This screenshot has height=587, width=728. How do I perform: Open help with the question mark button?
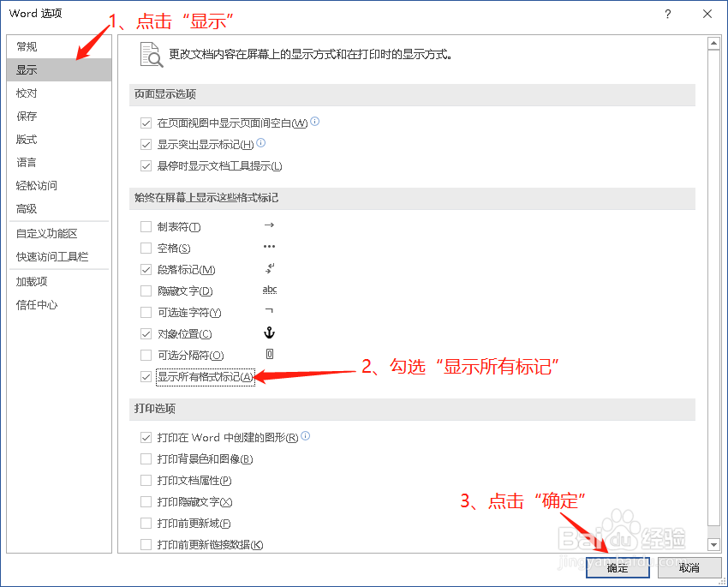668,14
